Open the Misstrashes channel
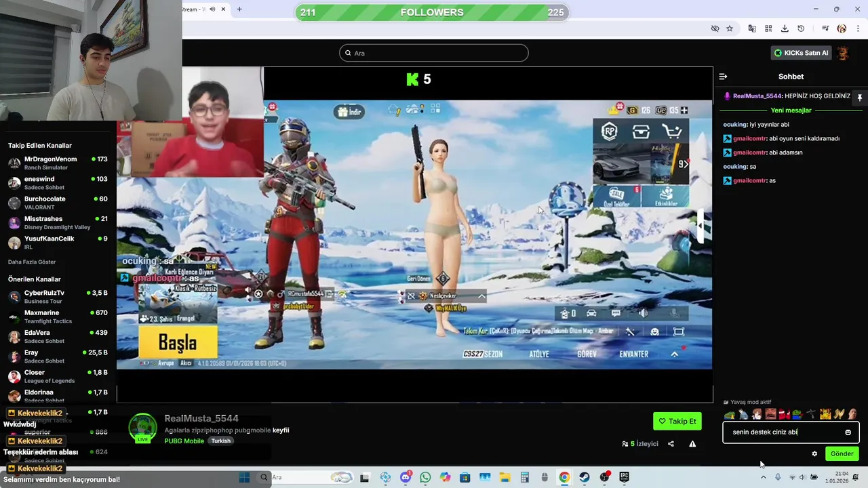868x488 pixels. 58,222
